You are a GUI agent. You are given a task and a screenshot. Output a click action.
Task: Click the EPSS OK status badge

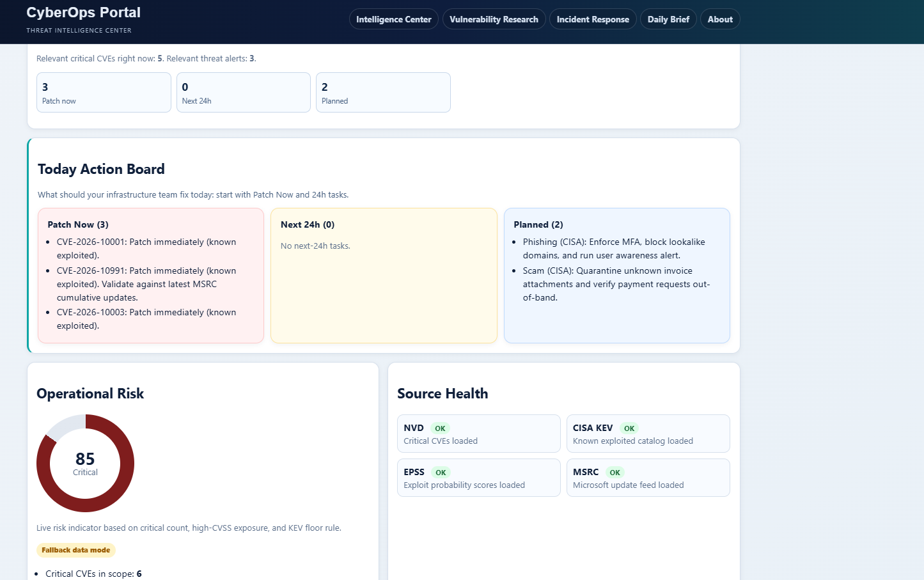[441, 472]
